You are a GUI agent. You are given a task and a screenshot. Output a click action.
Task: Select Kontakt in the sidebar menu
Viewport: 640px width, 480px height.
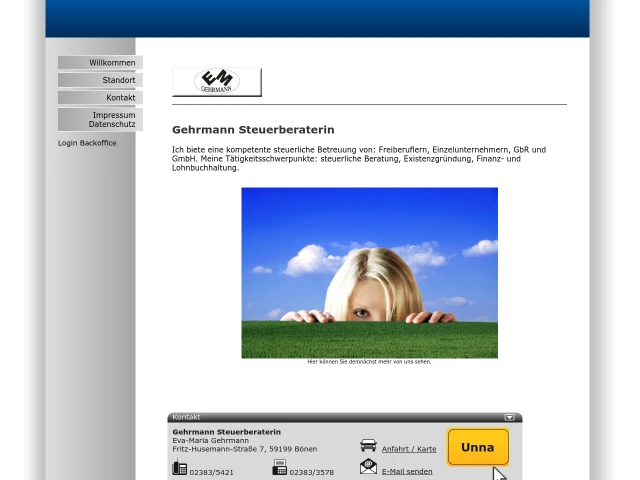pos(100,98)
